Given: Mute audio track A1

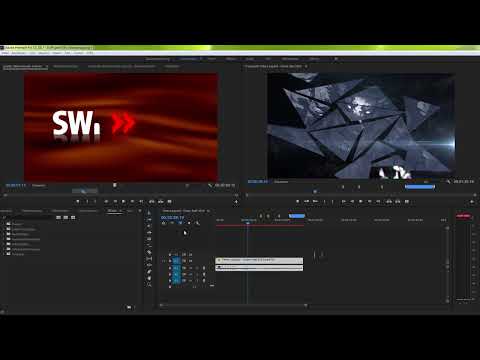Looking at the screenshot, I should pyautogui.click(x=190, y=268).
